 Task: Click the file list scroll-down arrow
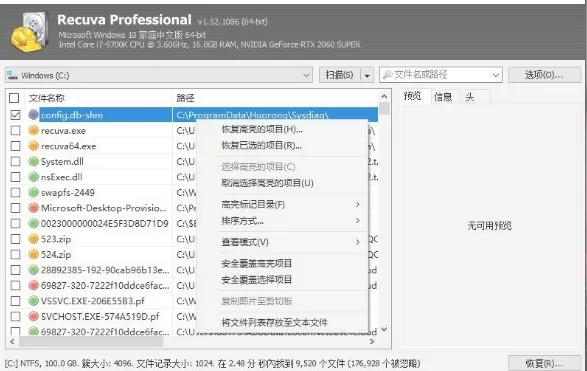(384, 329)
